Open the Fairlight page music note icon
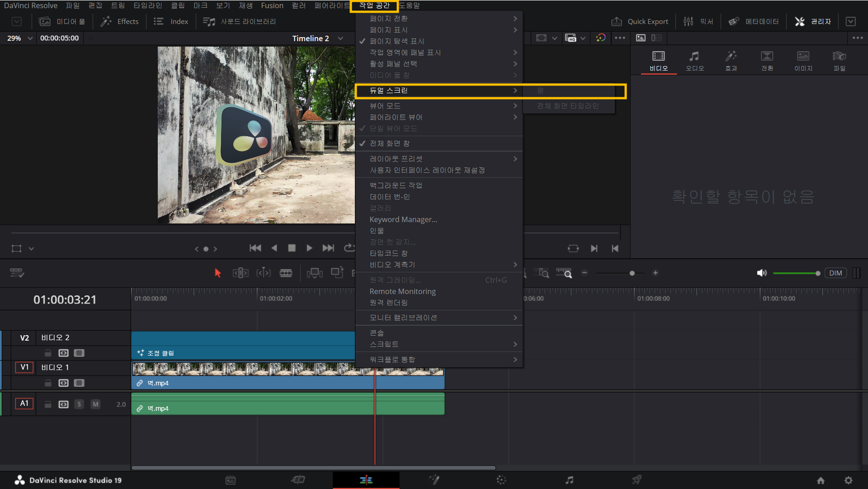Screen dimensions: 868x489 569,480
